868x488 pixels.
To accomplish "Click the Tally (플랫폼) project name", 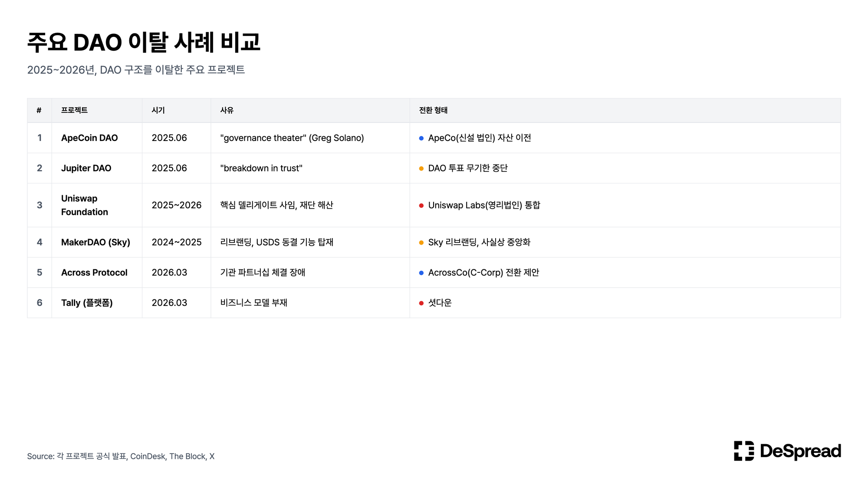I will click(x=87, y=303).
